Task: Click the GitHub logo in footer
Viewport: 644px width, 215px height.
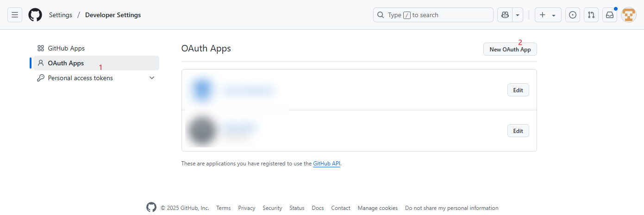Action: 151,208
